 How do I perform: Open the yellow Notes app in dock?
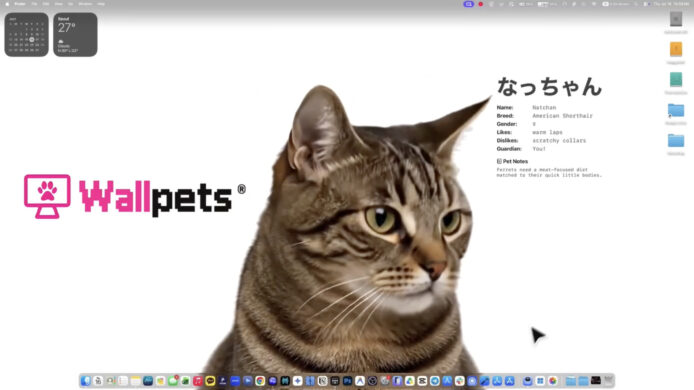pos(135,381)
